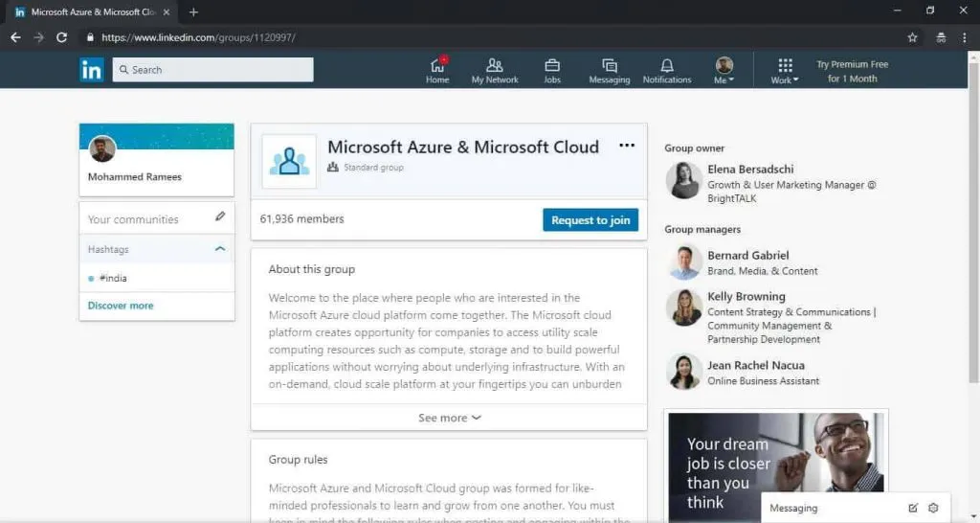This screenshot has height=523, width=980.
Task: Click the Your dream job ad
Action: (775, 466)
